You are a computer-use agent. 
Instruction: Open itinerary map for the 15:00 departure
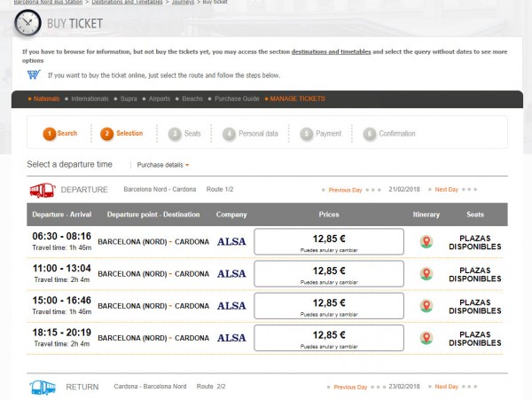pyautogui.click(x=426, y=306)
